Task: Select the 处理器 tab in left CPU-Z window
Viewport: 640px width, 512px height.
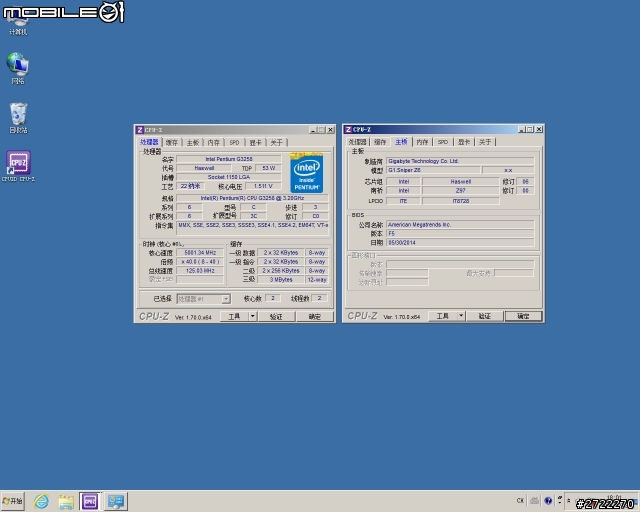Action: click(149, 142)
